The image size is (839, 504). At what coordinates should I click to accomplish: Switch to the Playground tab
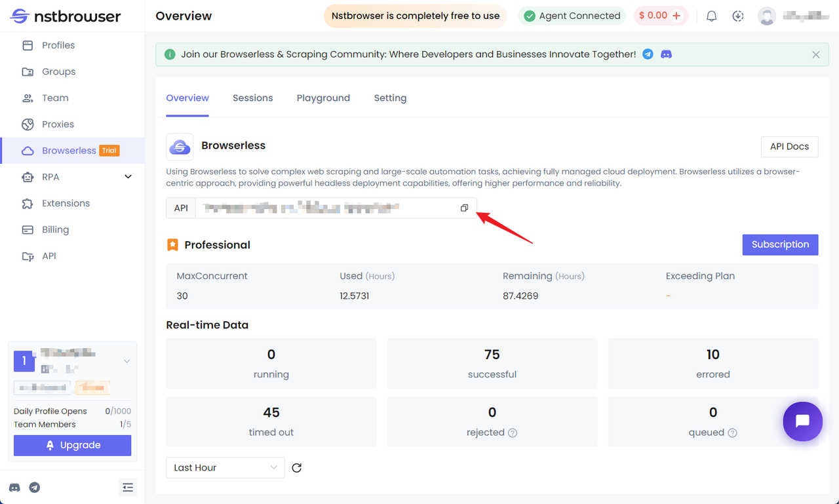click(x=323, y=98)
